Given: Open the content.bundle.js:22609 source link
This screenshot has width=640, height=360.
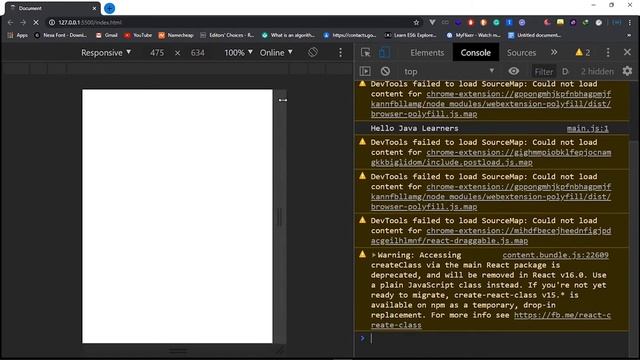Looking at the screenshot, I should (x=556, y=255).
